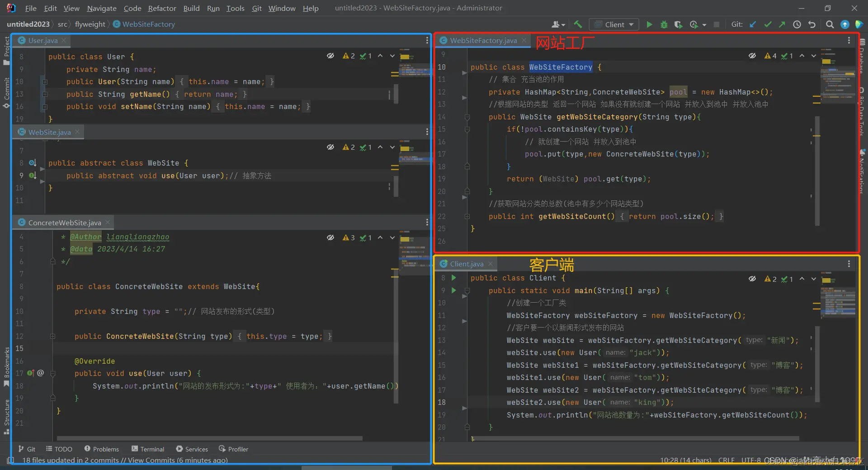Toggle reader mode eye in WebSite.java
This screenshot has height=470, width=868.
click(x=330, y=147)
